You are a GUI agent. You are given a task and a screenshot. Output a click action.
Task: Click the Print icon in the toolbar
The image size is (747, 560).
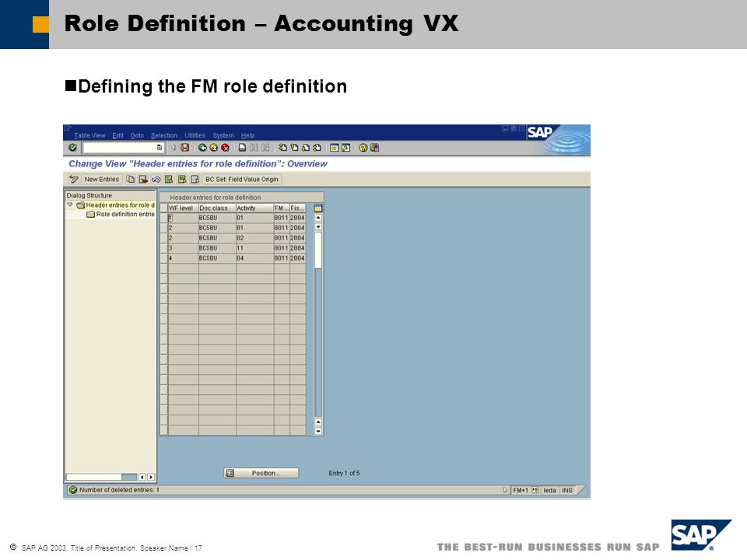[x=242, y=148]
